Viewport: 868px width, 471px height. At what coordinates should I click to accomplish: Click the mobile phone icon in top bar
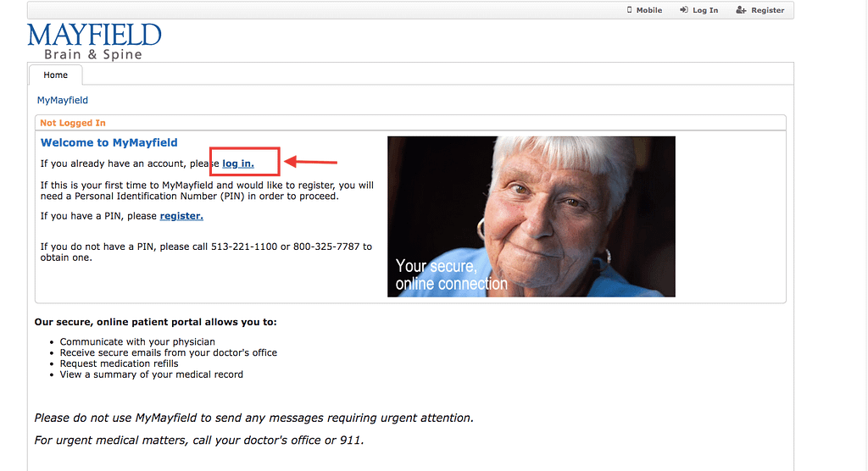[x=629, y=10]
